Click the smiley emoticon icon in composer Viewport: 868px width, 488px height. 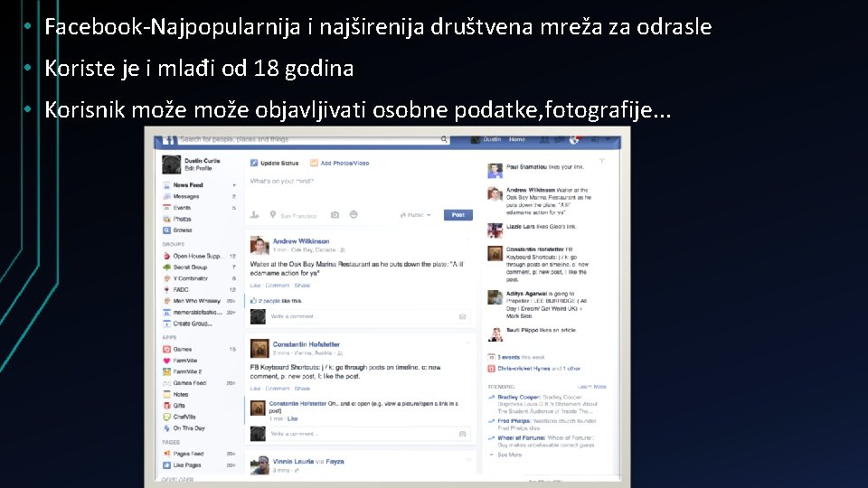tap(354, 215)
